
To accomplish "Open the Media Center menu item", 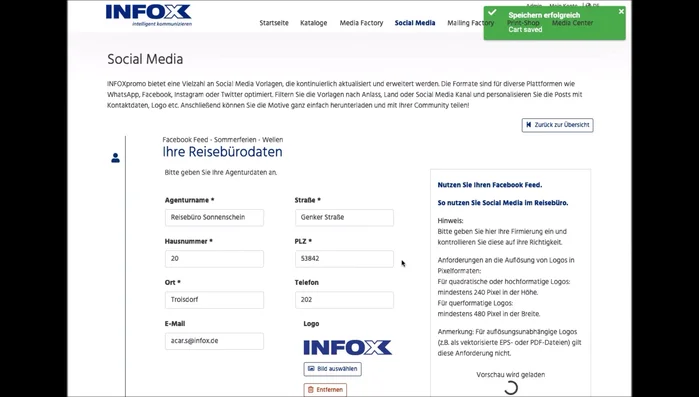I will (x=572, y=23).
